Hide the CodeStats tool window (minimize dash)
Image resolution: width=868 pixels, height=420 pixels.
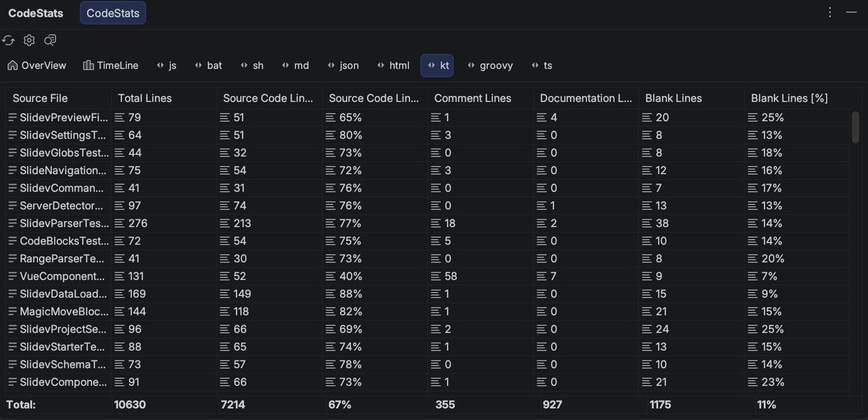851,12
